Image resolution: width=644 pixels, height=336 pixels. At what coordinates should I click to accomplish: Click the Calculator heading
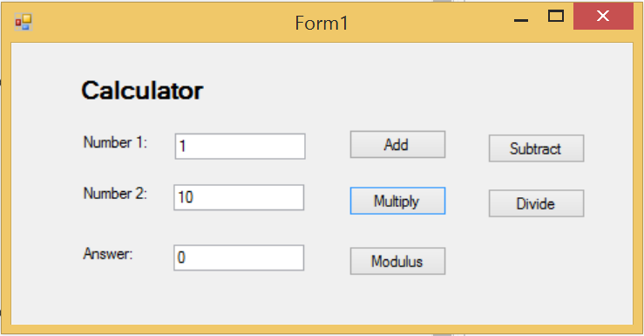pos(142,91)
